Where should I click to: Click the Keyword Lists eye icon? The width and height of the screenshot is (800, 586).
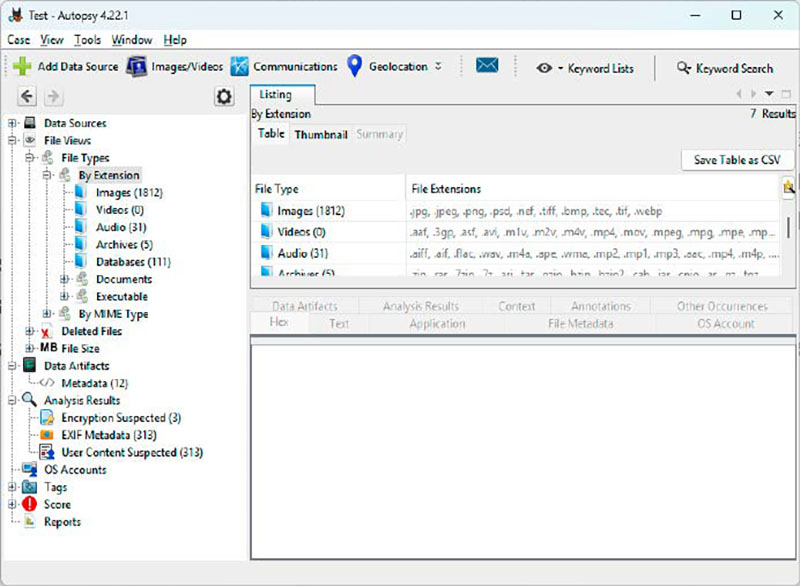point(544,68)
